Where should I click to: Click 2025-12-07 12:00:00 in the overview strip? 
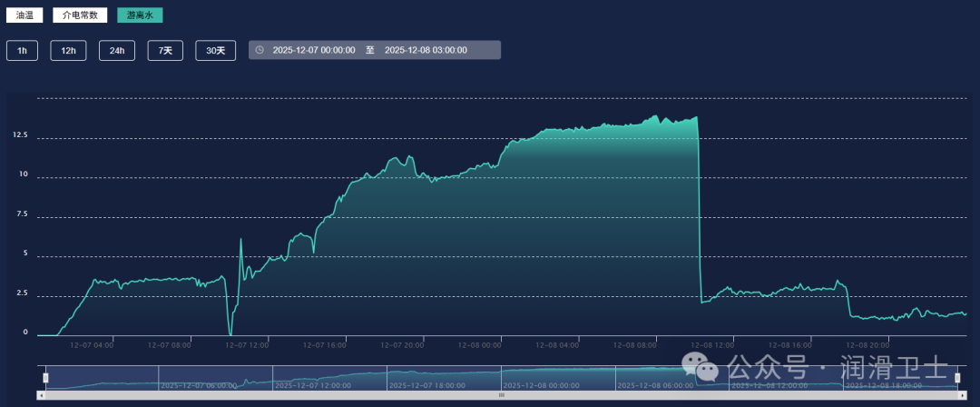pyautogui.click(x=312, y=386)
